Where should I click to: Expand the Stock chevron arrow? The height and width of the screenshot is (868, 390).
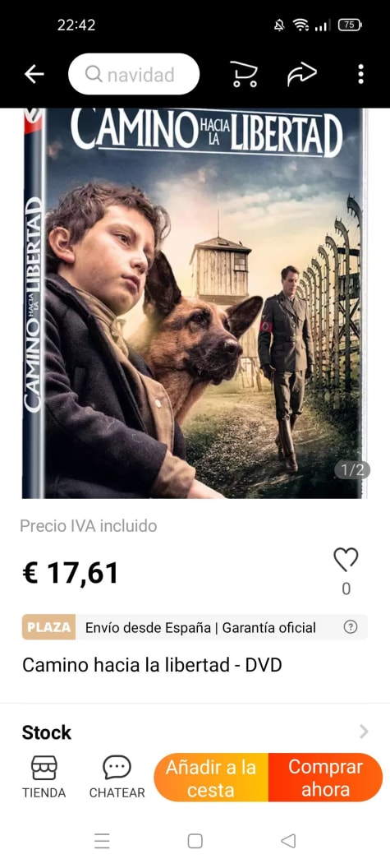(364, 732)
